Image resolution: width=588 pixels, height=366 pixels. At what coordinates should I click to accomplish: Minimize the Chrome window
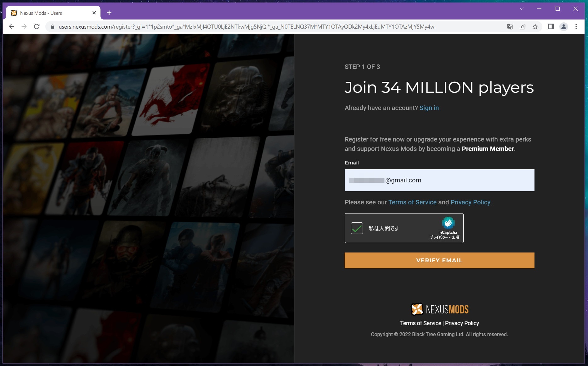pos(539,9)
